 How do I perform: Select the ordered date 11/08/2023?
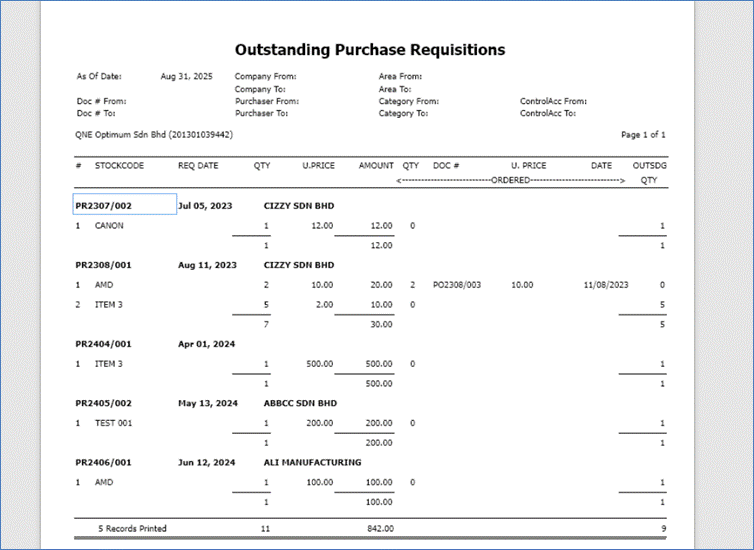click(x=607, y=285)
